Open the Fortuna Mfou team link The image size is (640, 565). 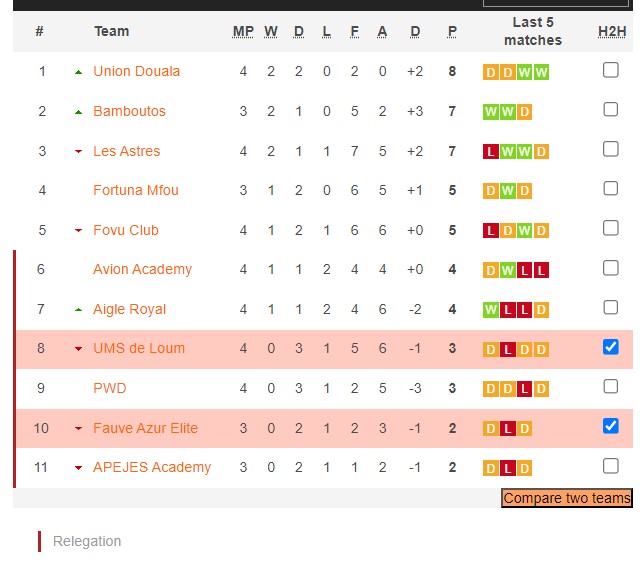pyautogui.click(x=136, y=190)
